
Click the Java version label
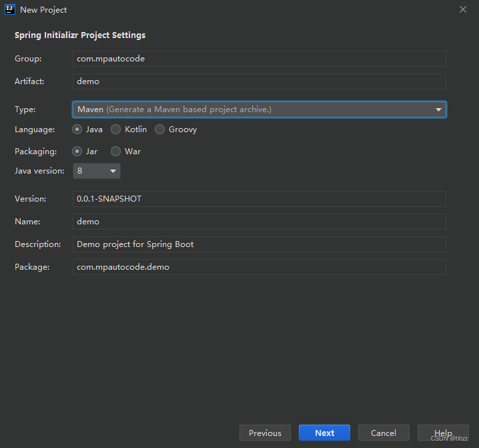39,171
